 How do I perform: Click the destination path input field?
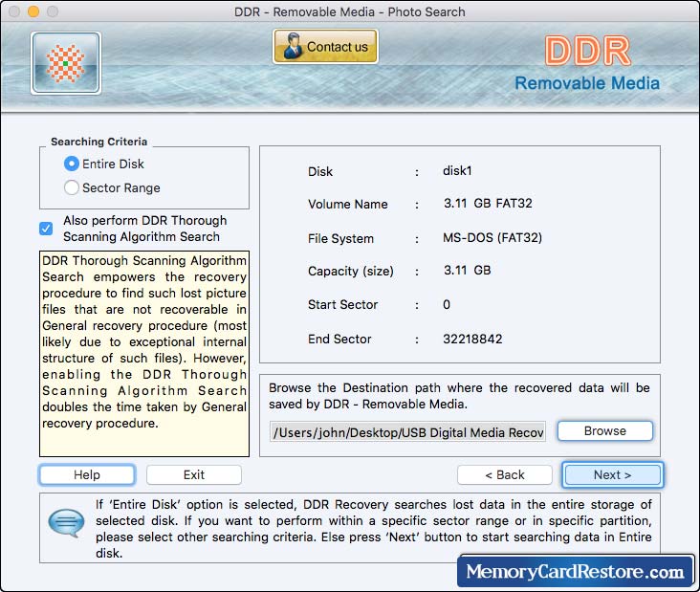(x=407, y=431)
